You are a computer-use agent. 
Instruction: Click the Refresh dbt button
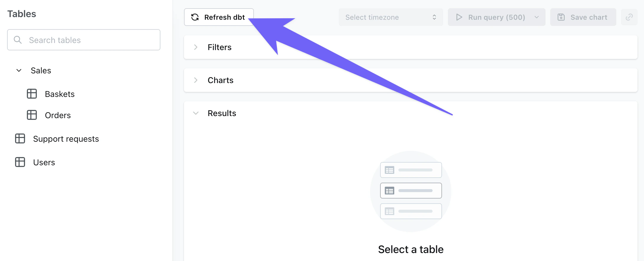[x=219, y=17]
